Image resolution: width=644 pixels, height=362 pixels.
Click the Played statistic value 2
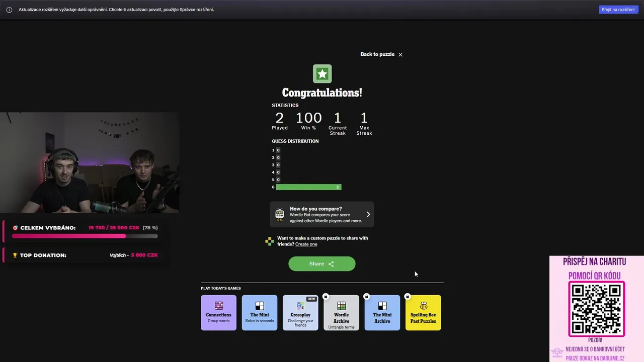click(280, 118)
